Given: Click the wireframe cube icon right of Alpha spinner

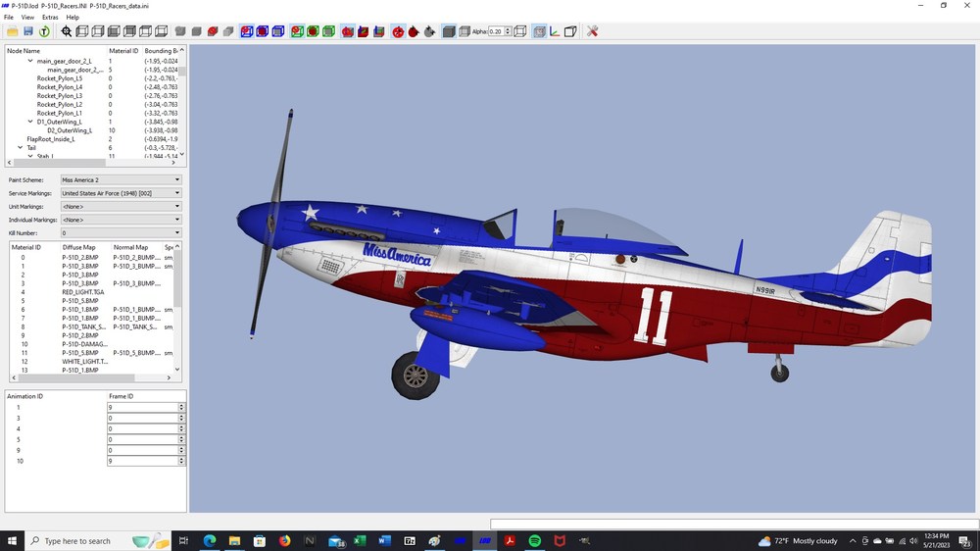Looking at the screenshot, I should [x=519, y=31].
